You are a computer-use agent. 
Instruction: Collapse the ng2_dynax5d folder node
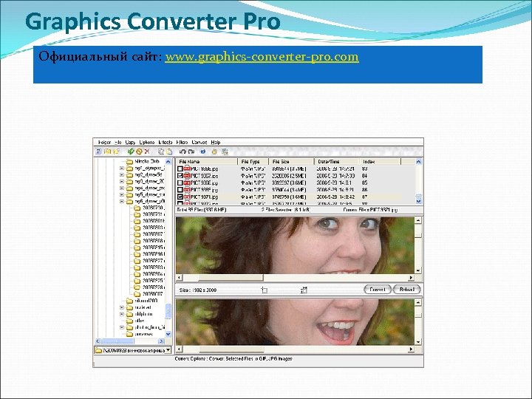click(122, 174)
